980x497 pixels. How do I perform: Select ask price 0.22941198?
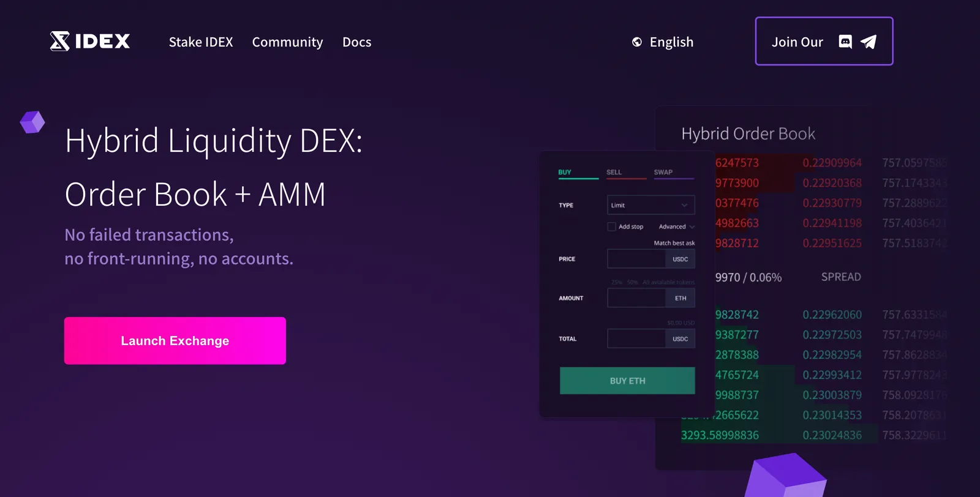(x=832, y=223)
